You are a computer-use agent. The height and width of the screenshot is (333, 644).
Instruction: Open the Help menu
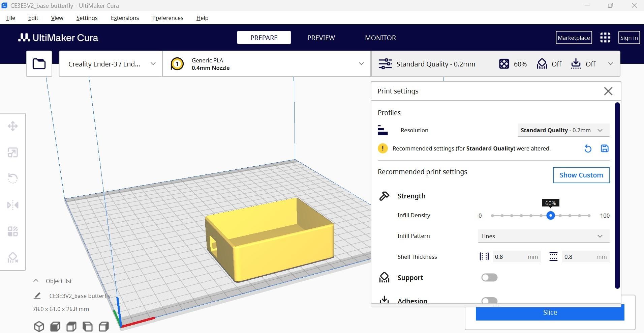(x=203, y=18)
